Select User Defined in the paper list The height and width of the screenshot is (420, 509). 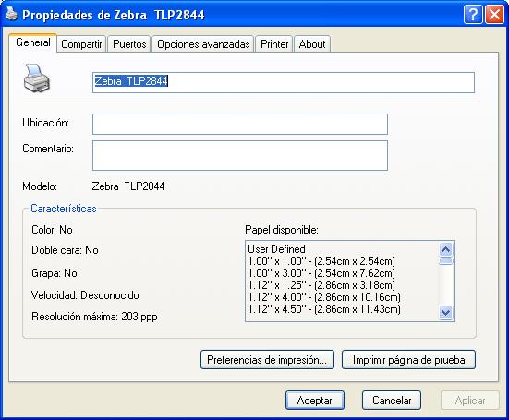tap(276, 249)
